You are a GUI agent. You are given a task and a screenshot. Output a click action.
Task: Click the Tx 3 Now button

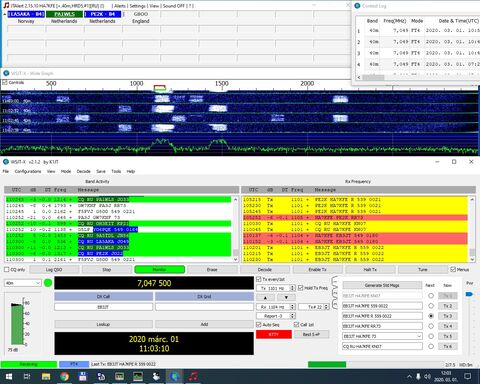click(x=448, y=316)
